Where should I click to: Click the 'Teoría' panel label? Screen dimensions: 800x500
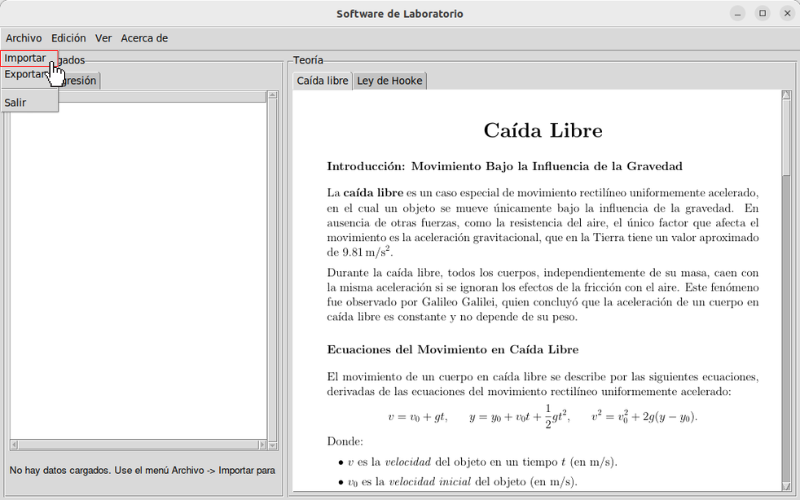pyautogui.click(x=308, y=60)
